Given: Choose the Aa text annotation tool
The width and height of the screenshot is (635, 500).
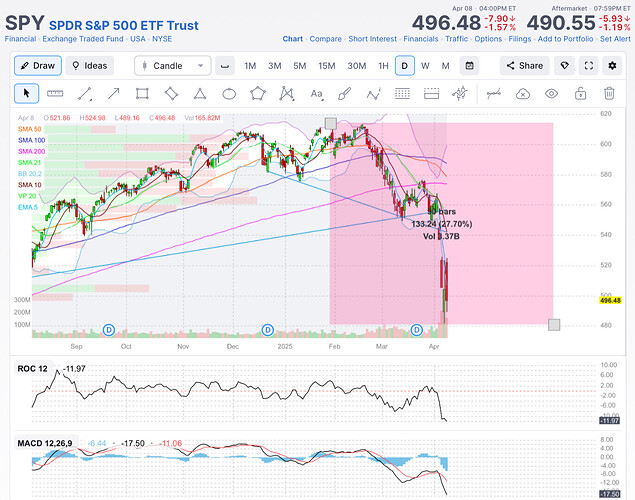Looking at the screenshot, I should point(316,94).
